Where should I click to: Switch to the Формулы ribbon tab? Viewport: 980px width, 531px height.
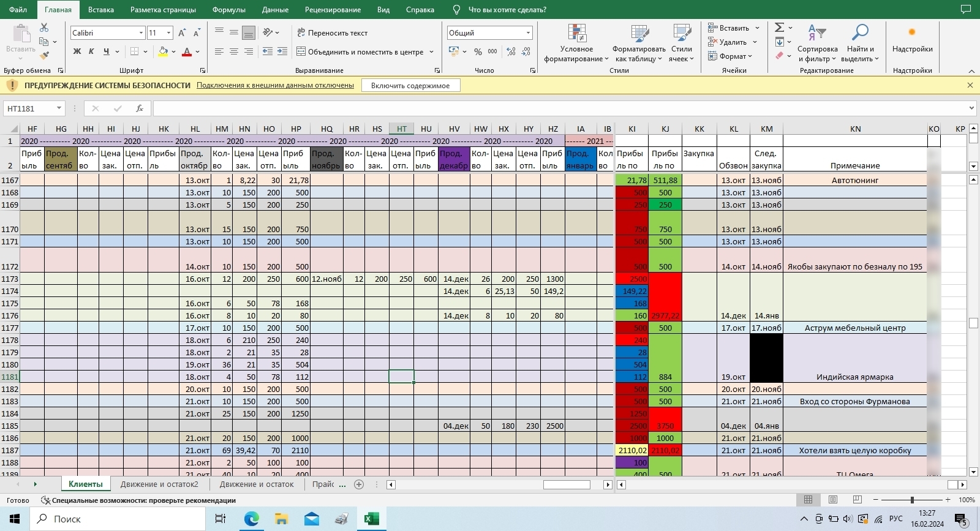[229, 10]
